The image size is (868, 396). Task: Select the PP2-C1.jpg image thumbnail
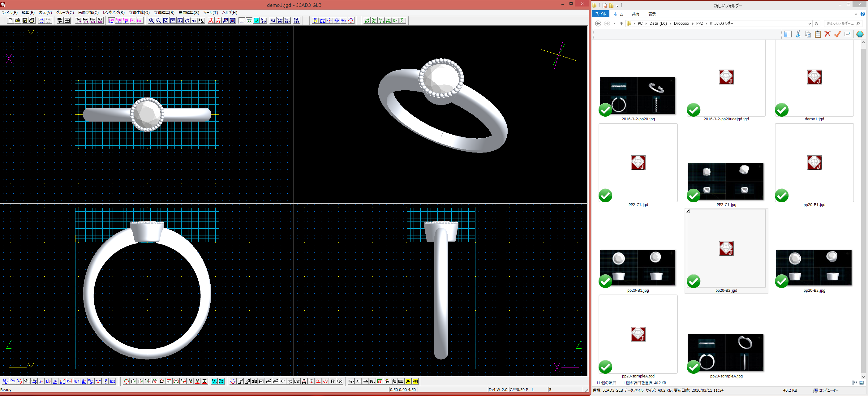pos(726,182)
